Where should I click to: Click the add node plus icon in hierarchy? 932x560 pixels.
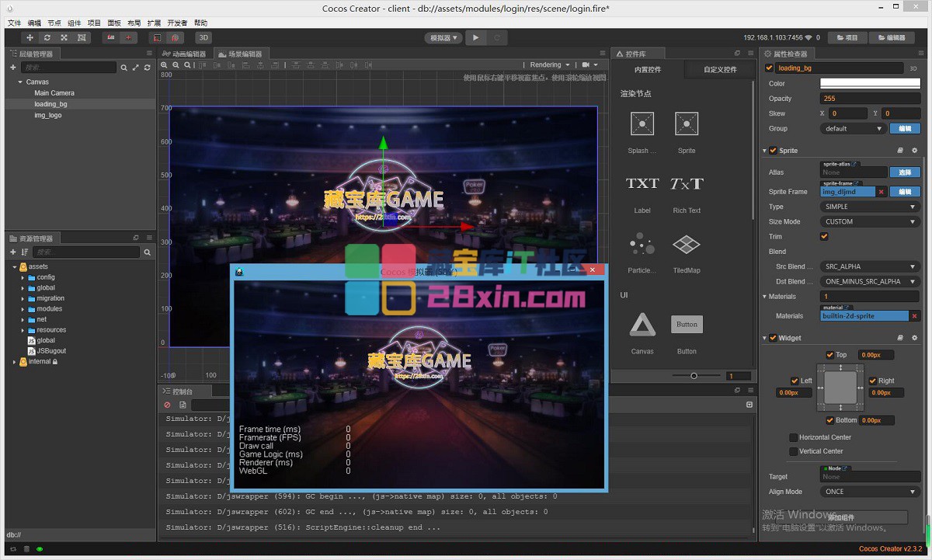click(x=12, y=68)
